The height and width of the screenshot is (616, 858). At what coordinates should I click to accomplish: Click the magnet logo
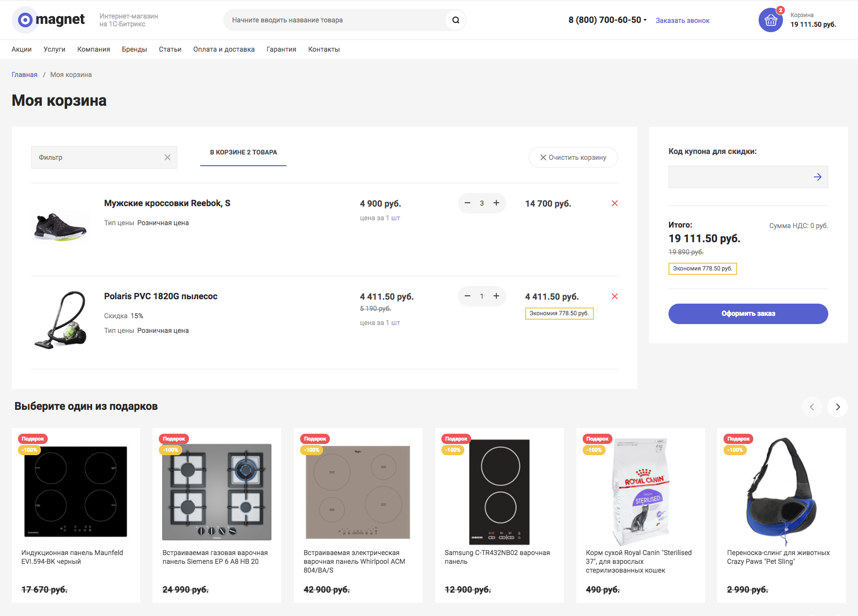pyautogui.click(x=49, y=20)
